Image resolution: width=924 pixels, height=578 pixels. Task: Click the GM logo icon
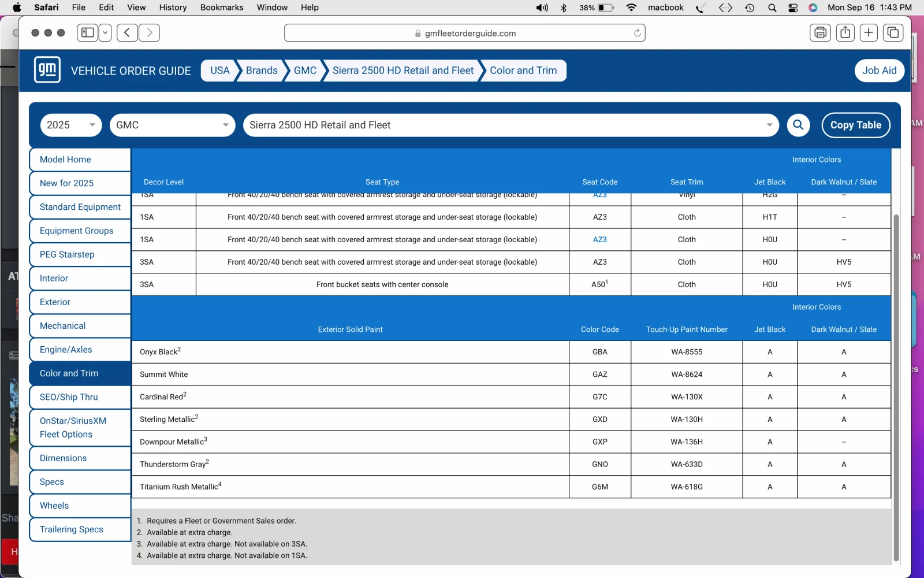pos(47,70)
